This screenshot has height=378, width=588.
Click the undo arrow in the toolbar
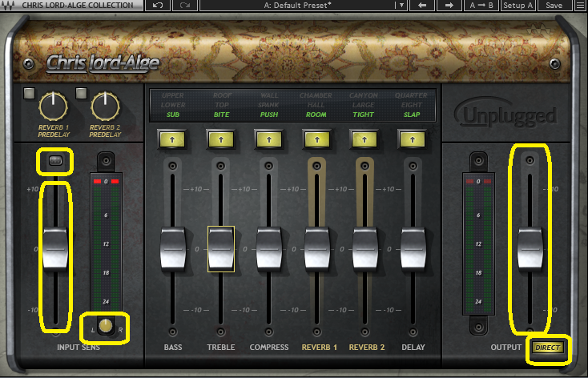(x=159, y=6)
